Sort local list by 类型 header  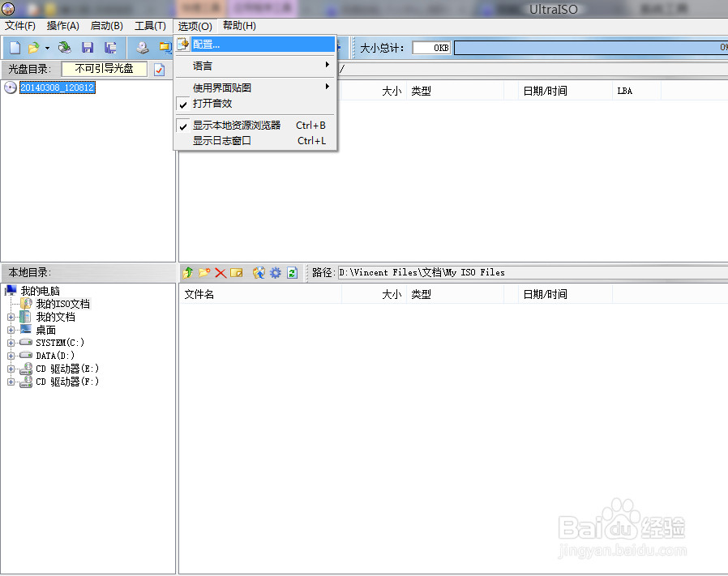click(x=455, y=294)
